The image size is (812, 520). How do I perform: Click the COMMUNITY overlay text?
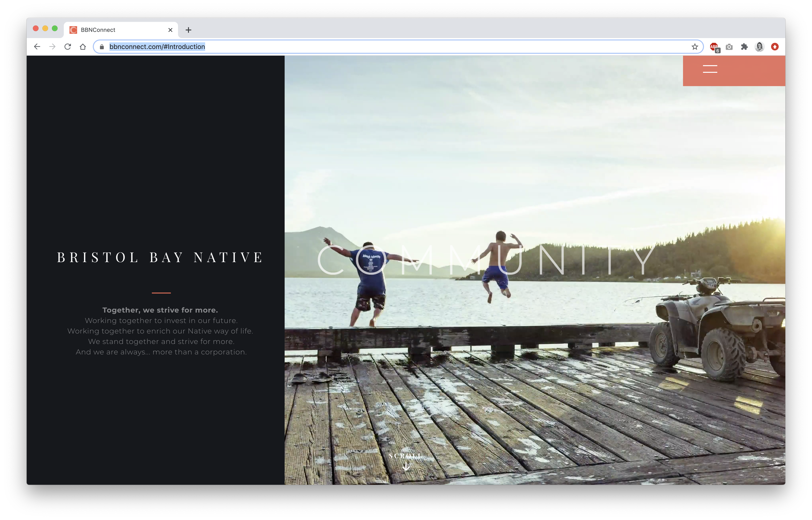[x=486, y=260]
